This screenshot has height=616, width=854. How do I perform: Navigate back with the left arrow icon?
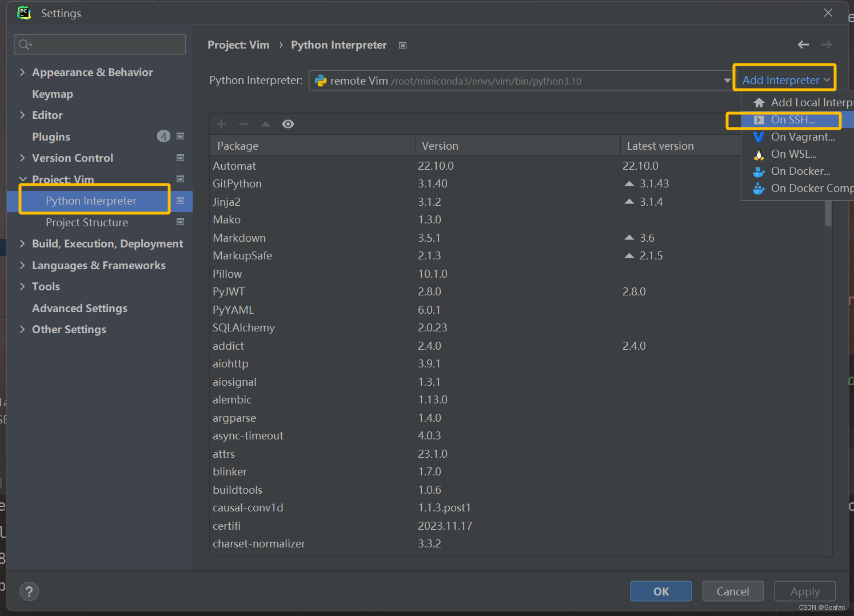[x=803, y=45]
